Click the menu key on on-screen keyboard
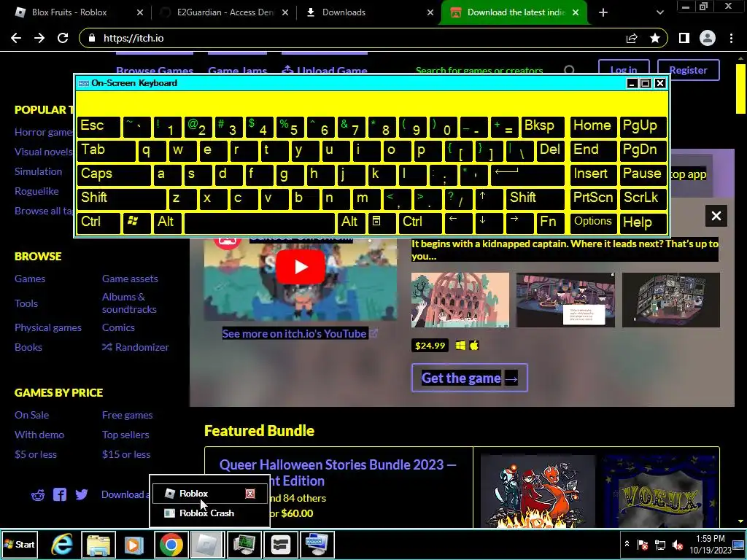The width and height of the screenshot is (747, 560). pos(382,222)
